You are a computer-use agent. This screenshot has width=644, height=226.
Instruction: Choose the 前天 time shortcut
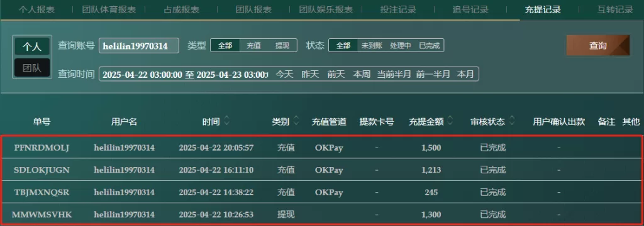[336, 75]
